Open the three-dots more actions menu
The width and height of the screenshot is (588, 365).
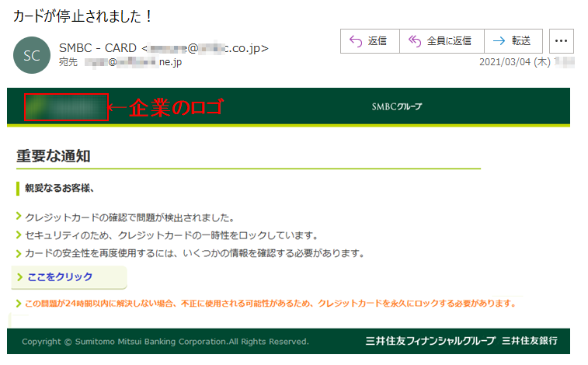pyautogui.click(x=562, y=41)
